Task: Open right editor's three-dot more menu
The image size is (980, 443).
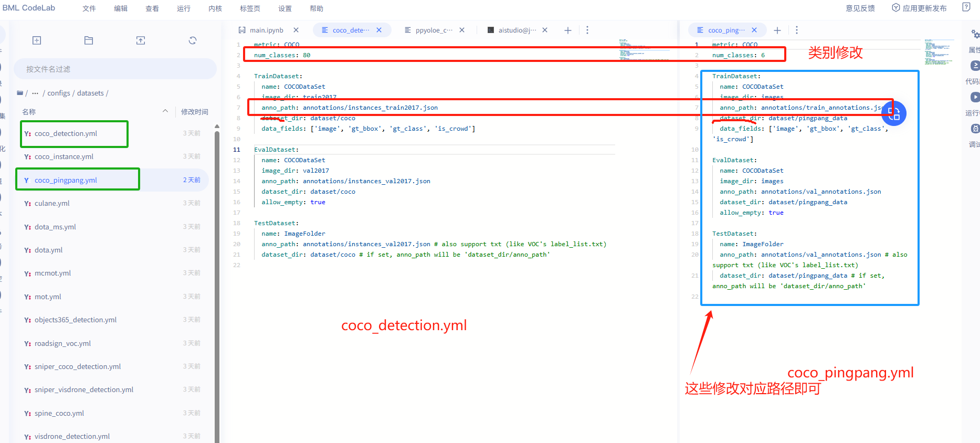Action: click(x=797, y=30)
